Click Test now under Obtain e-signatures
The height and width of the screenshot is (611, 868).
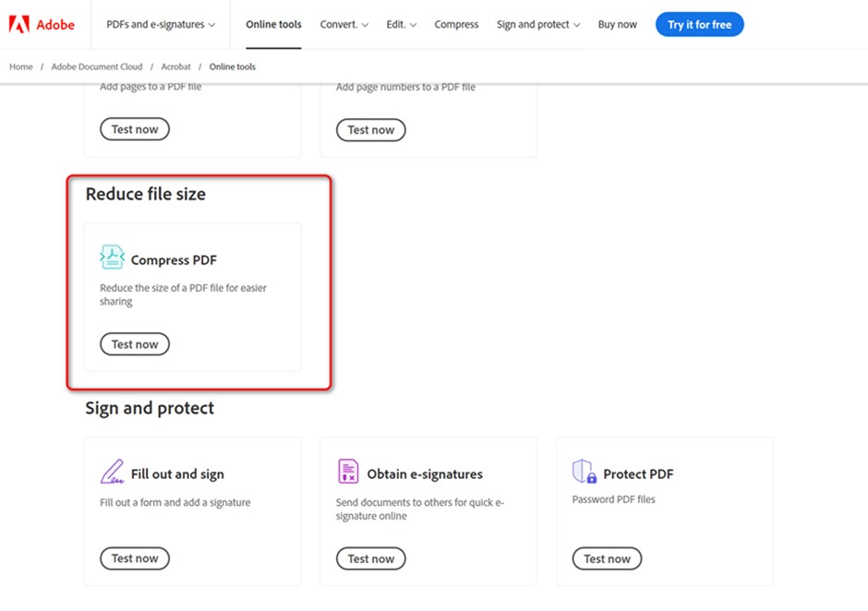click(371, 558)
